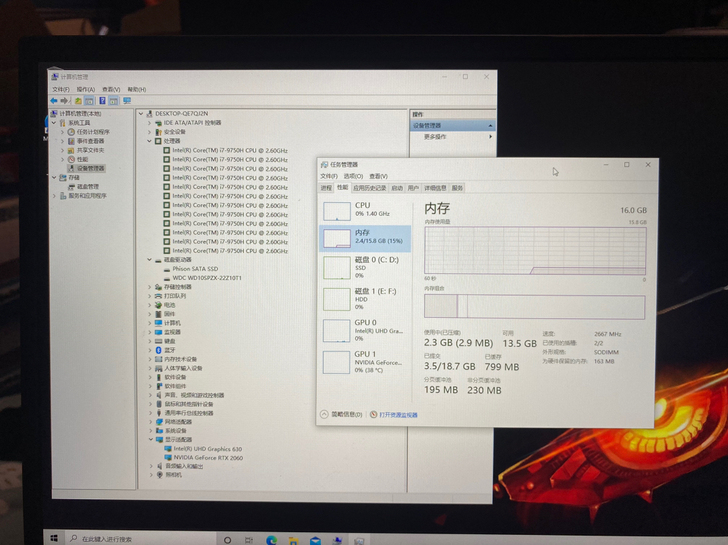728x545 pixels.
Task: Expand the 存储控制器 node
Action: 150,287
